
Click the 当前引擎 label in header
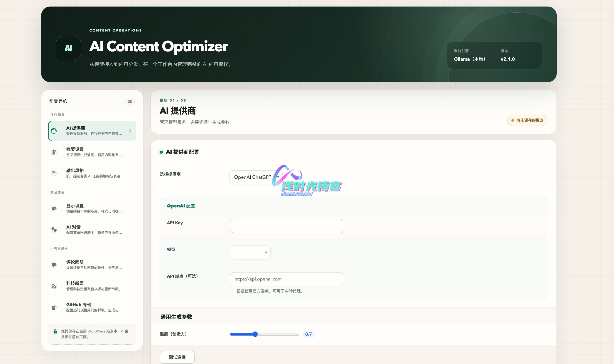(461, 51)
